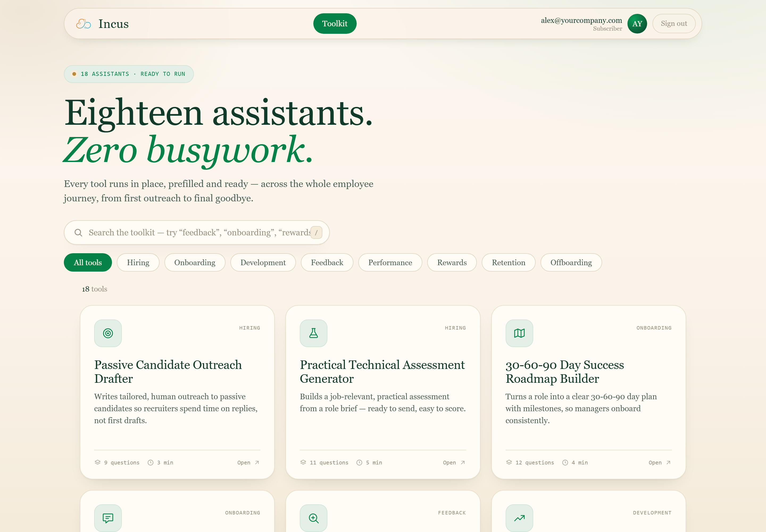Screen dimensions: 766x532
Task: Click the search magnifier icon in toolkit search
Action: tap(78, 232)
